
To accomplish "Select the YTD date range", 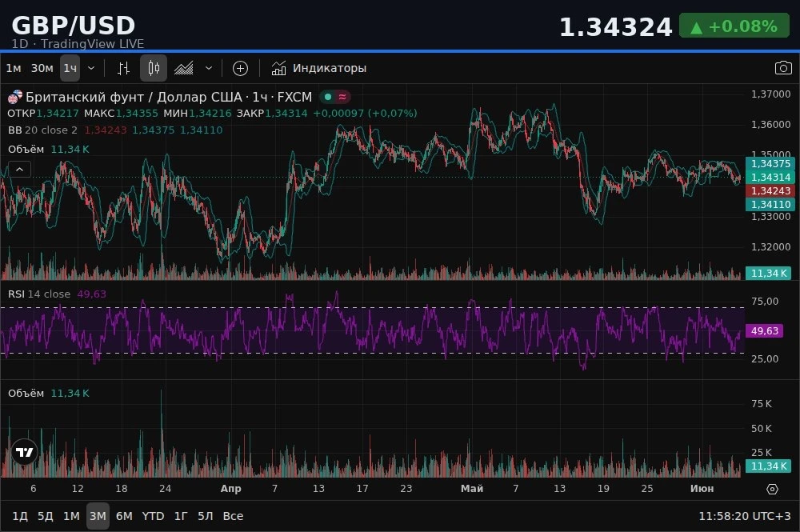I will click(x=153, y=516).
